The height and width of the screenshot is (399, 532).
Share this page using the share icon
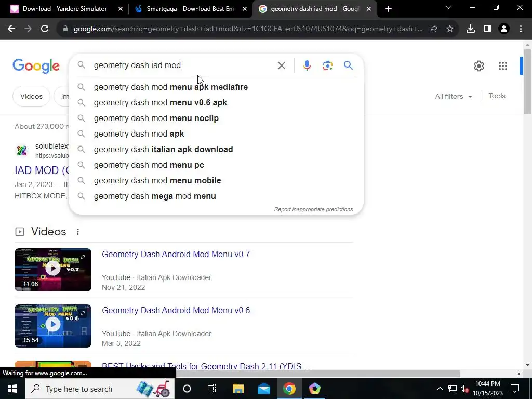click(433, 29)
